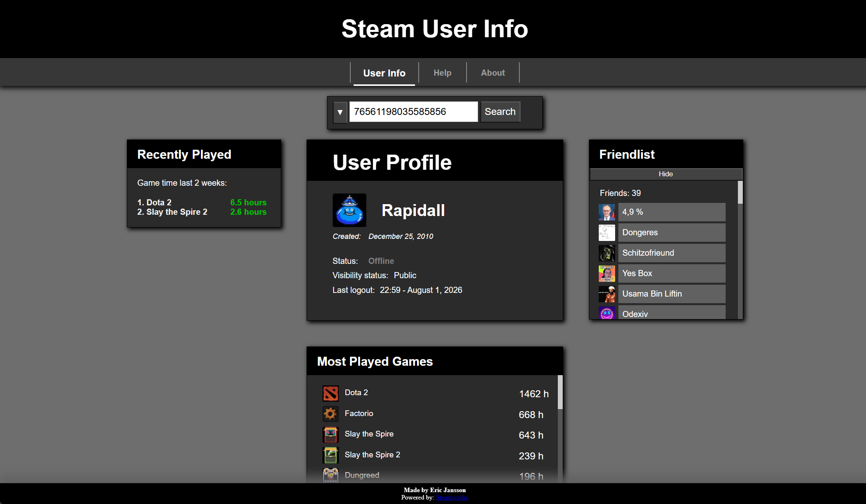
Task: Click the 2.6 hours playtime value
Action: tap(248, 212)
